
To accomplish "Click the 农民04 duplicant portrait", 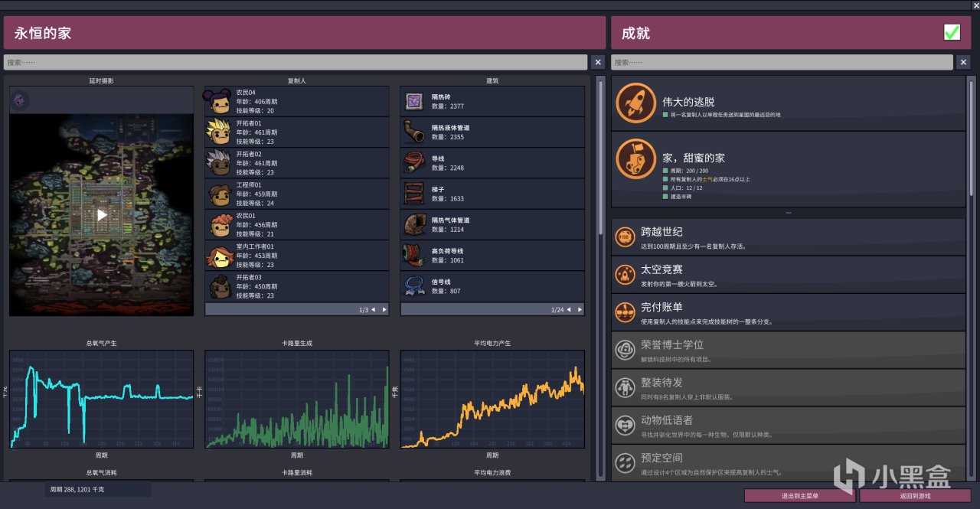I will coord(217,101).
